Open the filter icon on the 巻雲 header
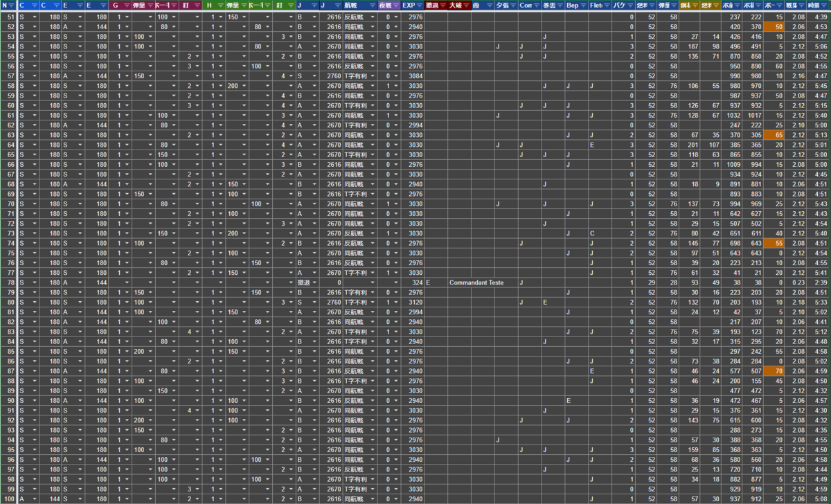 (561, 5)
